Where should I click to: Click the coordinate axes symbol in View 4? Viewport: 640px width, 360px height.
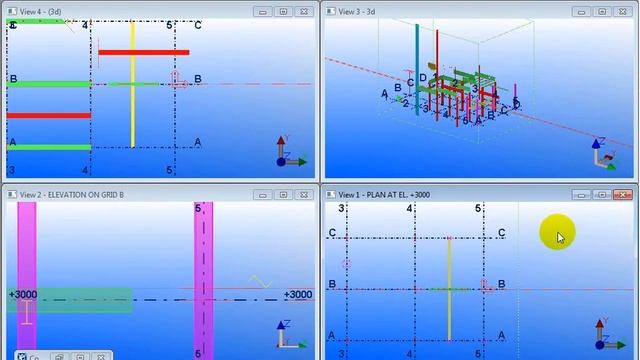click(291, 152)
